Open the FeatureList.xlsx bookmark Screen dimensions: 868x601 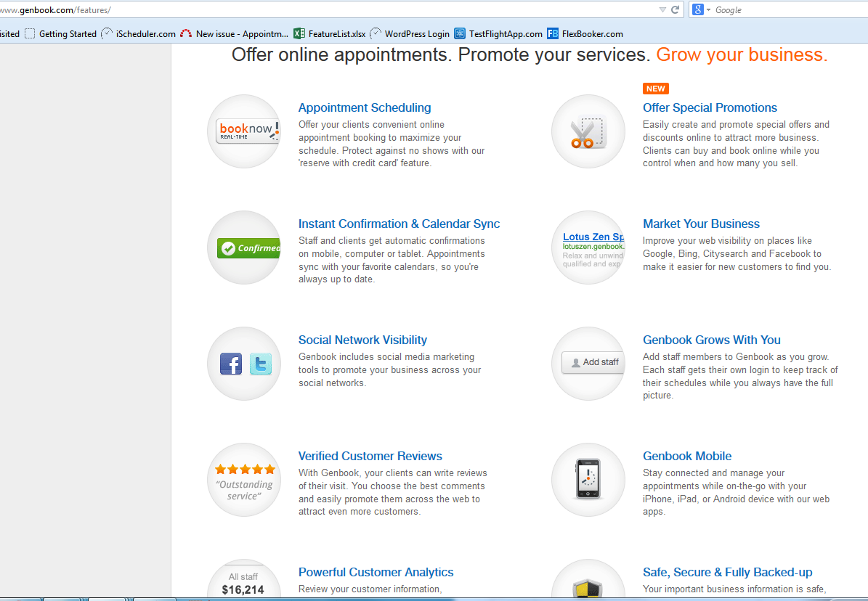tap(329, 34)
